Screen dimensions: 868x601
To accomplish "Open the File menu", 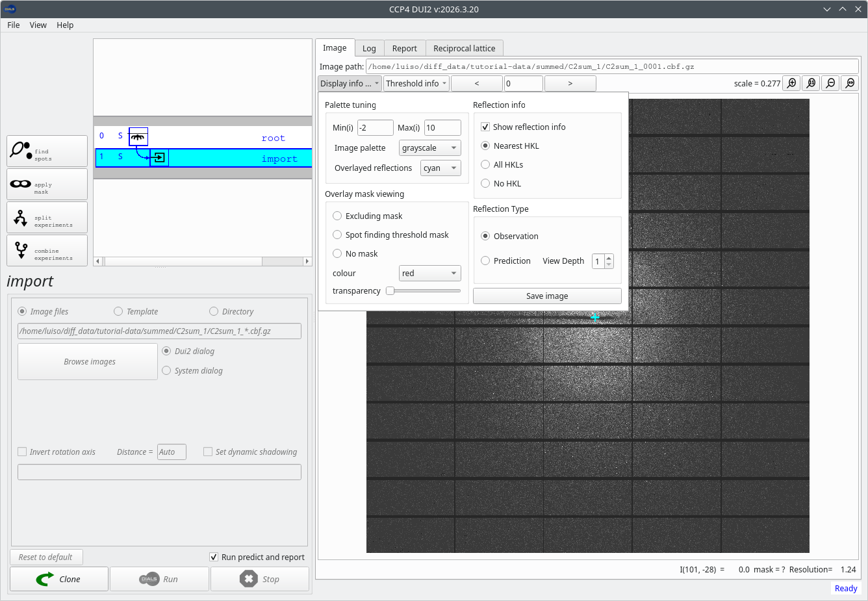I will (14, 25).
